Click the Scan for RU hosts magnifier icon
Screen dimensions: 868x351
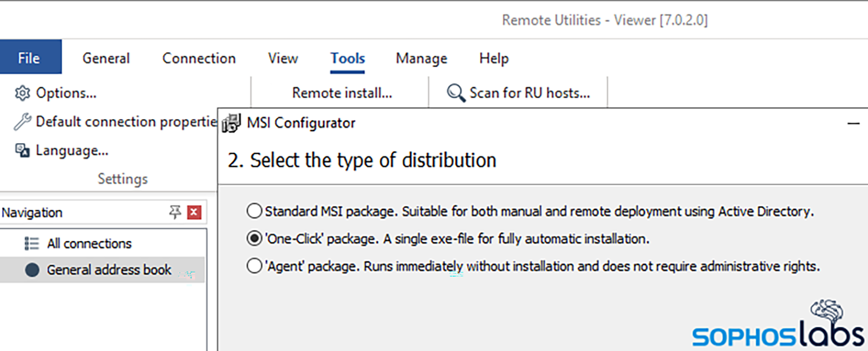pyautogui.click(x=456, y=93)
